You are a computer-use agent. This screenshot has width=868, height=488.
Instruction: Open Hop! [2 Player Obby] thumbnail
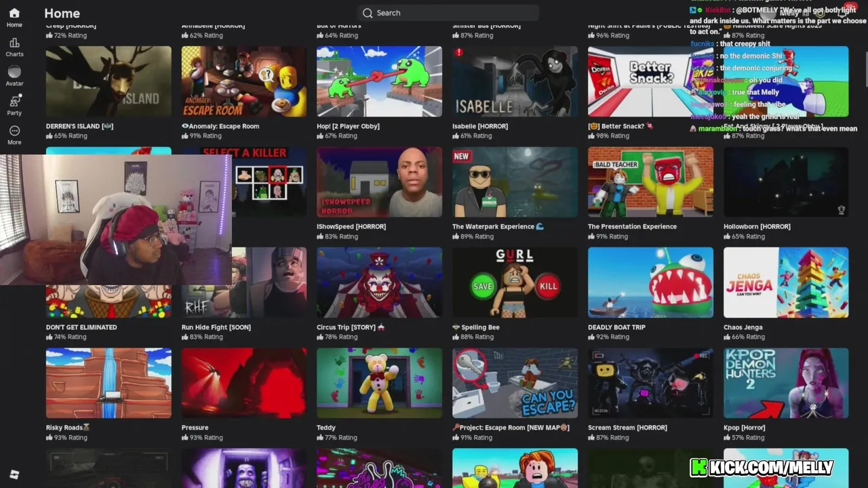[x=379, y=81]
